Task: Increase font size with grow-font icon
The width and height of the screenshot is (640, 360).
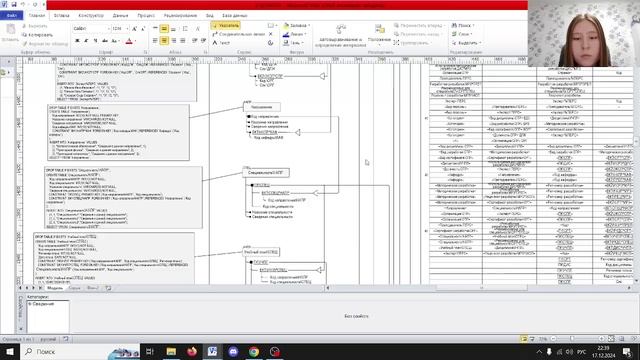Action: click(x=134, y=29)
